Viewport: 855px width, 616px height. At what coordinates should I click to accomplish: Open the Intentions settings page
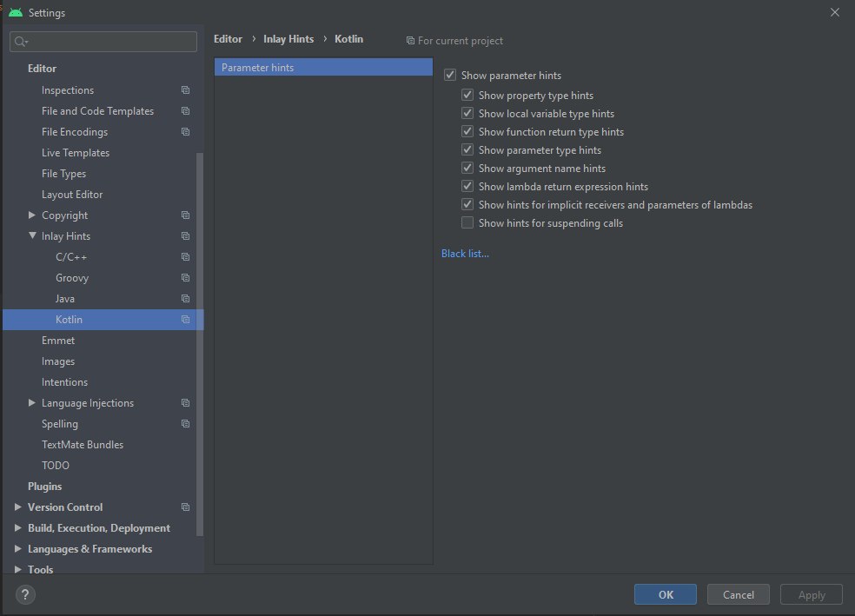tap(64, 382)
